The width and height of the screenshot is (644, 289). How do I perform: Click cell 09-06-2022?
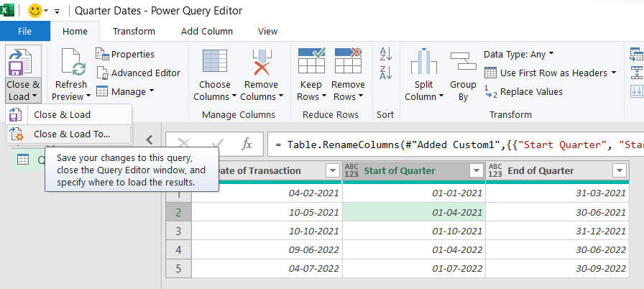[267, 250]
